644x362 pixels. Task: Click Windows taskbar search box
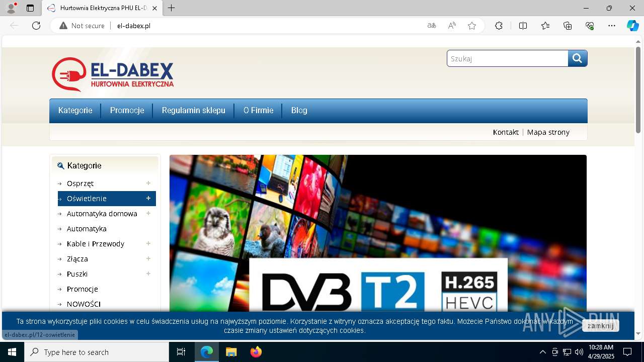pos(97,352)
